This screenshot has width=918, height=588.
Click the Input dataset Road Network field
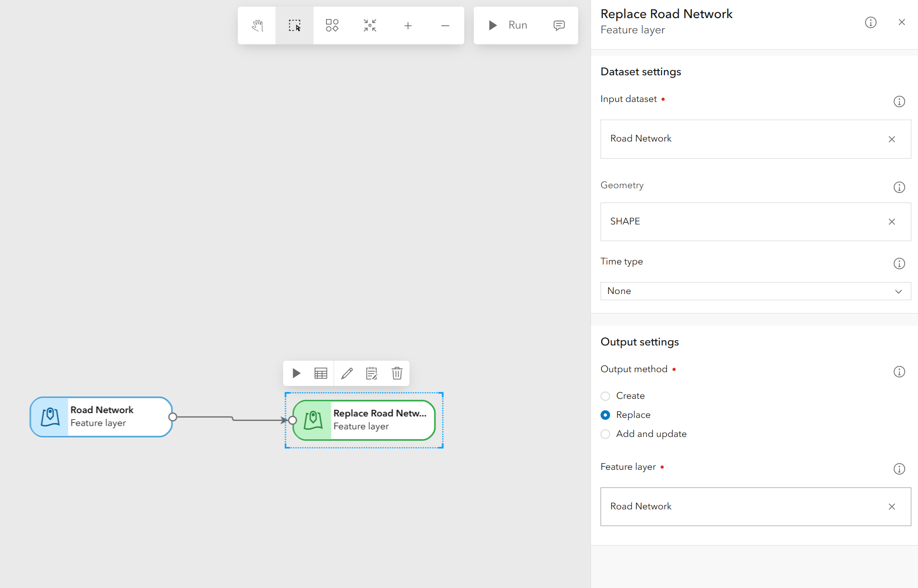click(x=755, y=139)
